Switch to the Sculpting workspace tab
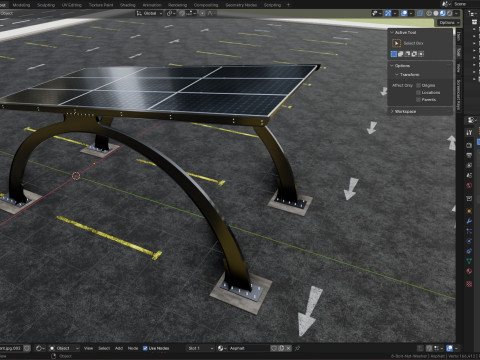 point(46,5)
